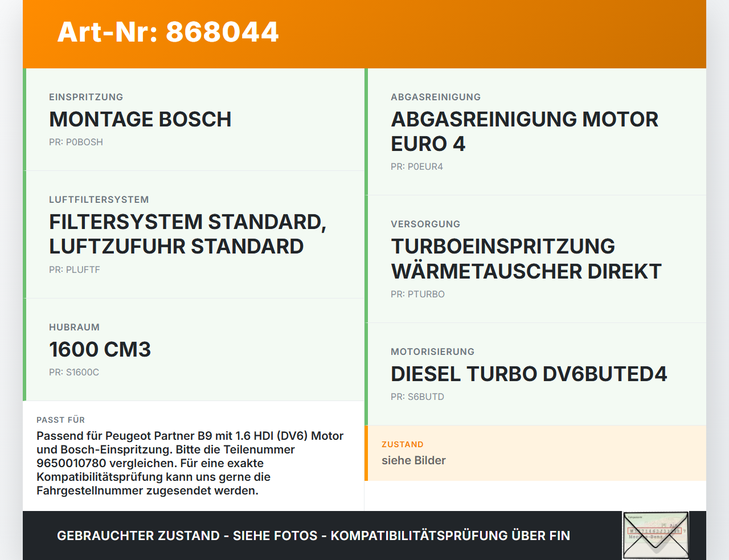The image size is (729, 560).
Task: Click the EINSPRITZUNG label
Action: [x=86, y=97]
